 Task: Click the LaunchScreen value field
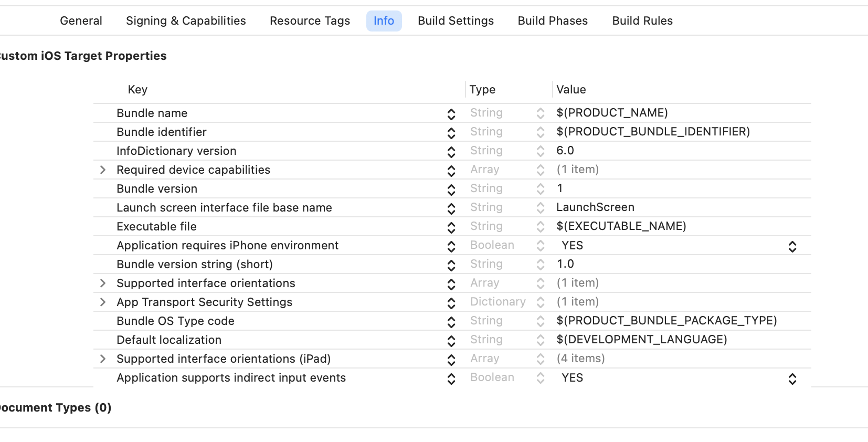(595, 208)
